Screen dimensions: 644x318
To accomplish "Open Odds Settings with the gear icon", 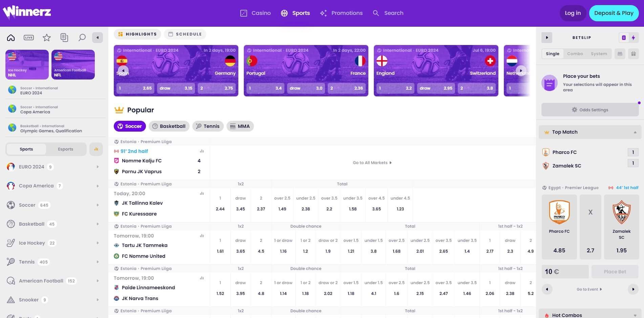I will click(590, 110).
